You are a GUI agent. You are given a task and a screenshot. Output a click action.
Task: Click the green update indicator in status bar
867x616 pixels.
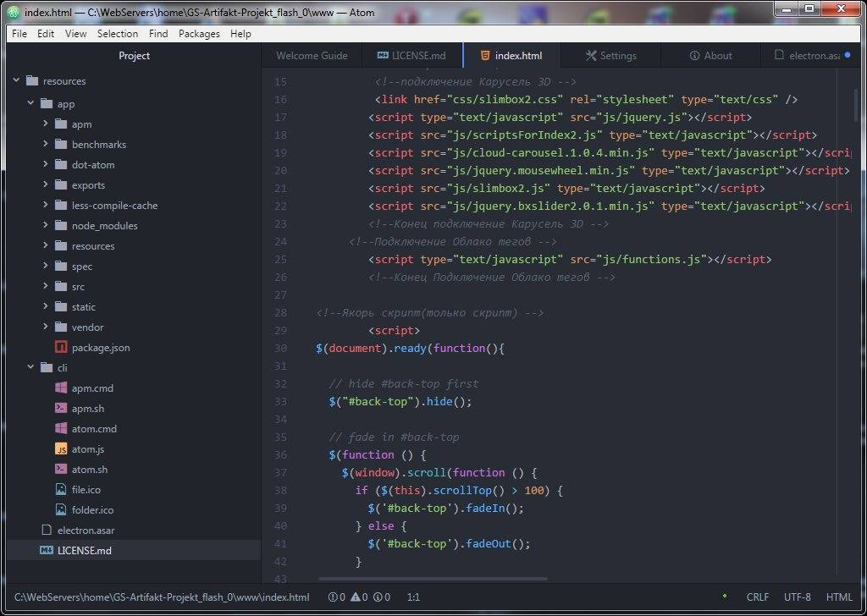(725, 596)
